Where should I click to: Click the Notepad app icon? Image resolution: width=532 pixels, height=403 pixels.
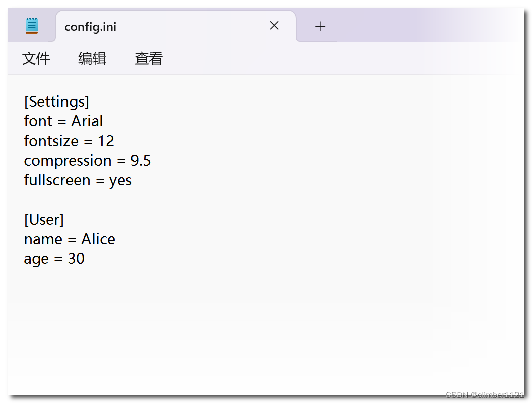click(32, 26)
